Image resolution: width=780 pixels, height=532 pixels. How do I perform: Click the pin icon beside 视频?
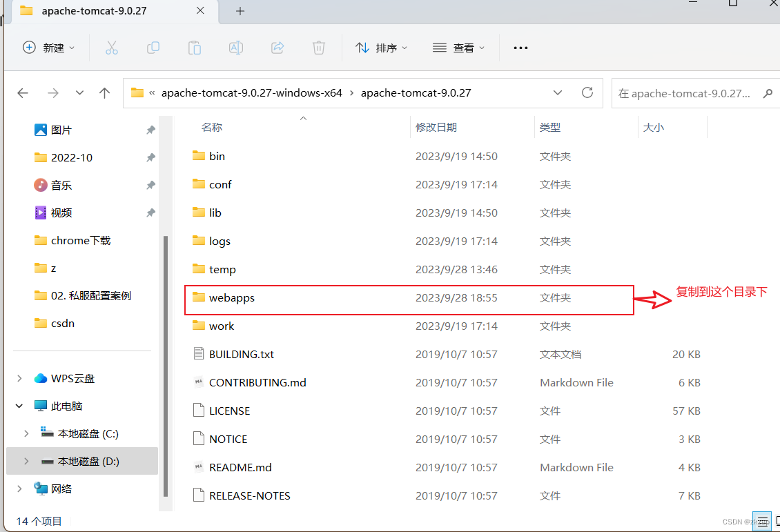[150, 213]
